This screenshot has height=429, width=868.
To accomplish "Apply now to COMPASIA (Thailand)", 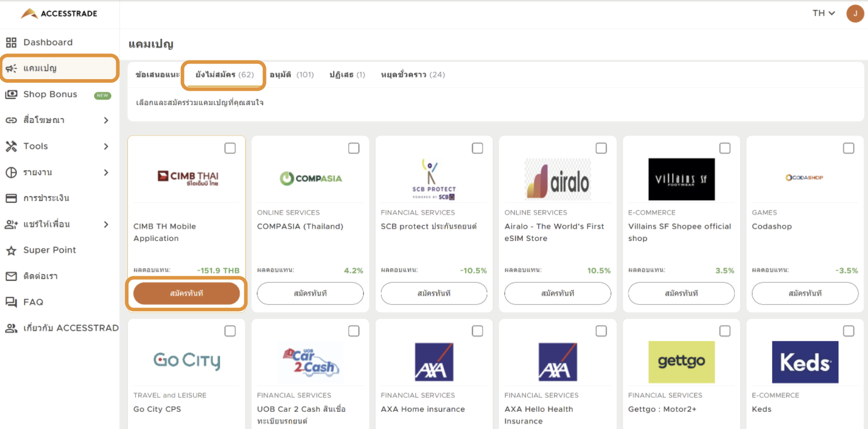I will pos(310,293).
